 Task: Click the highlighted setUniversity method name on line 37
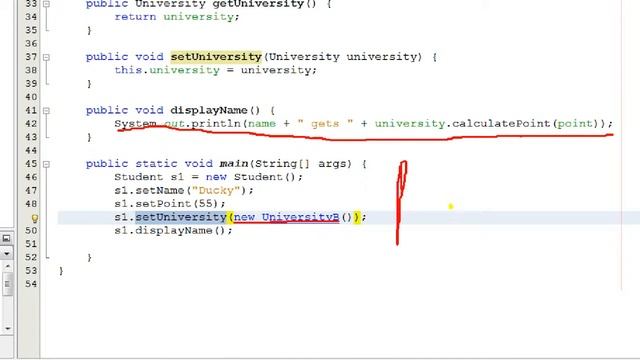pos(216,57)
